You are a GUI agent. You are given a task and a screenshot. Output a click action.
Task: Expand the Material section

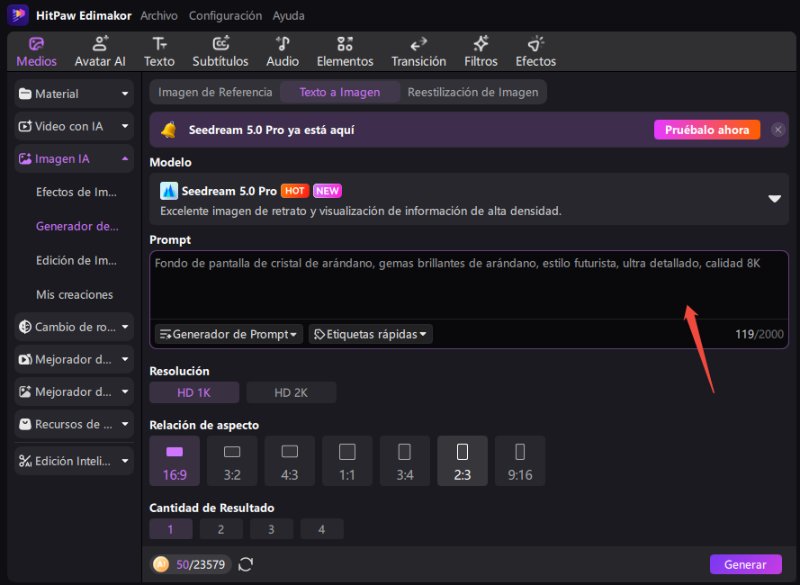74,94
